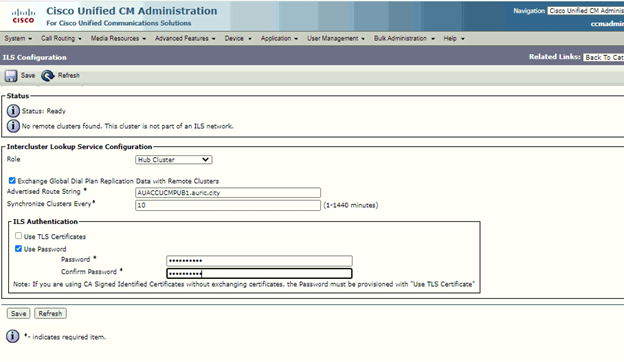The height and width of the screenshot is (362, 624).
Task: Click the Advertised Route String field
Action: click(x=228, y=193)
